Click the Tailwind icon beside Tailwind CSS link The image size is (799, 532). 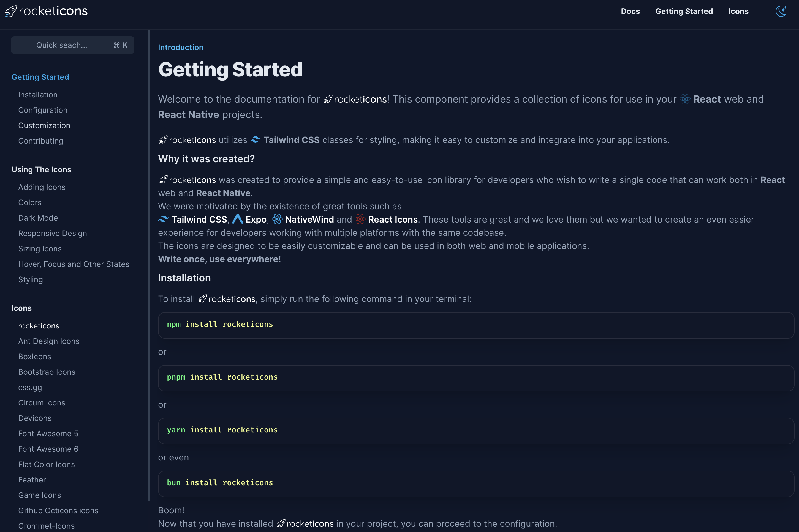163,219
